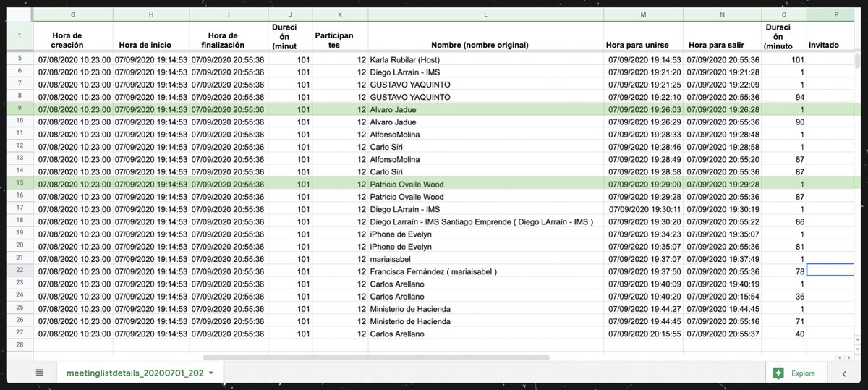Screen dimensions: 868x390
Task: Click the 'Hora de finalización' header cell
Action: pyautogui.click(x=228, y=38)
